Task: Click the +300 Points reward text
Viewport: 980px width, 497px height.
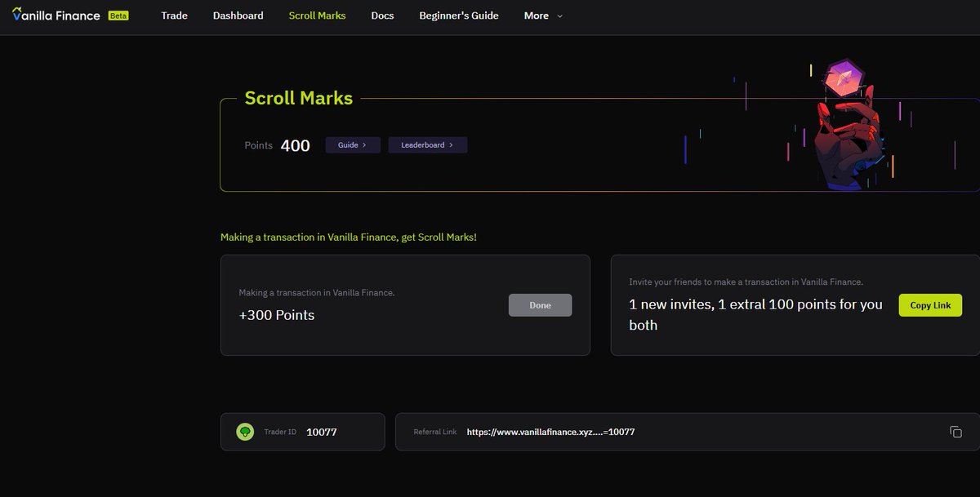Action: [276, 315]
